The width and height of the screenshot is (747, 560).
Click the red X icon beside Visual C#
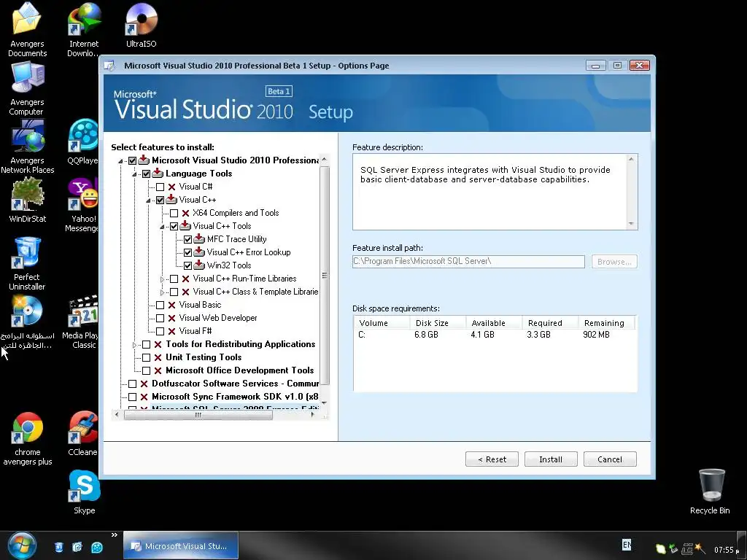(172, 187)
